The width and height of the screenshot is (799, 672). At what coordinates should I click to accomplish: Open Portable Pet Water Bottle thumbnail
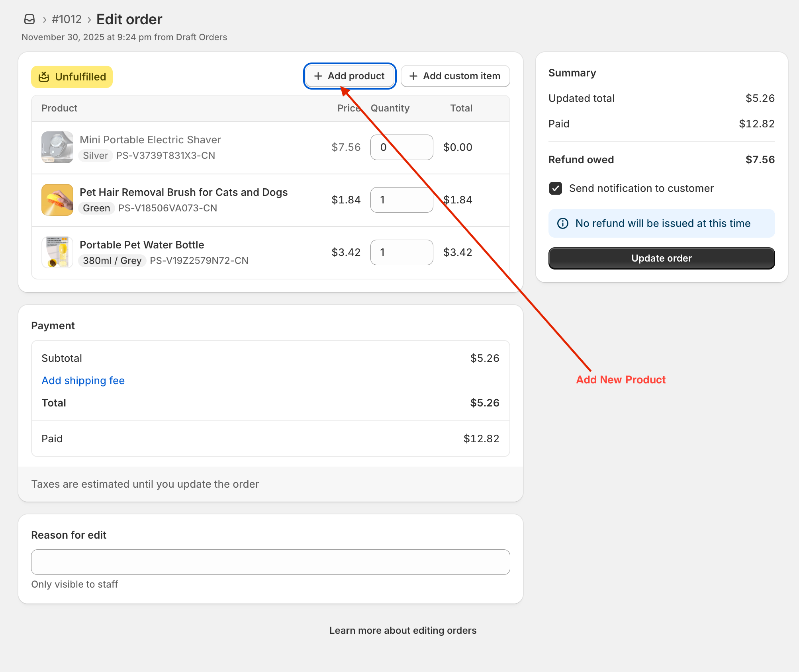tap(57, 252)
